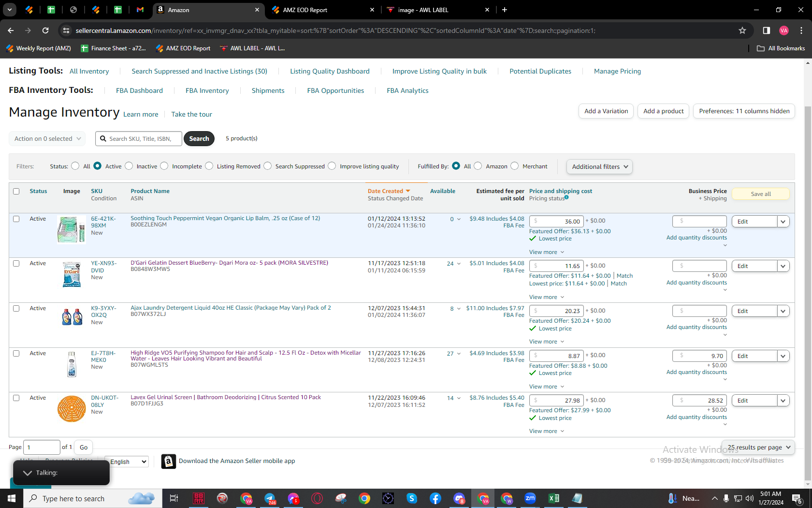Focus the Search SKU, Title, ISBN field
Image resolution: width=812 pixels, height=508 pixels.
[139, 139]
